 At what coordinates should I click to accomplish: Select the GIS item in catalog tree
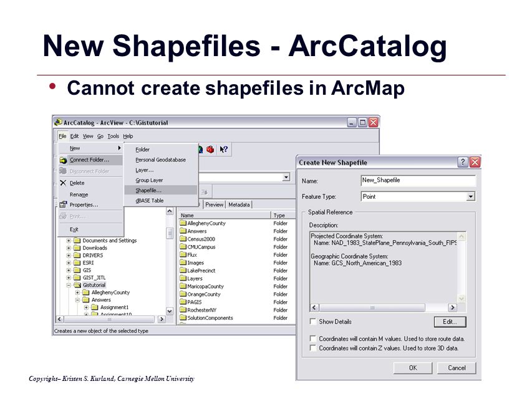click(87, 270)
